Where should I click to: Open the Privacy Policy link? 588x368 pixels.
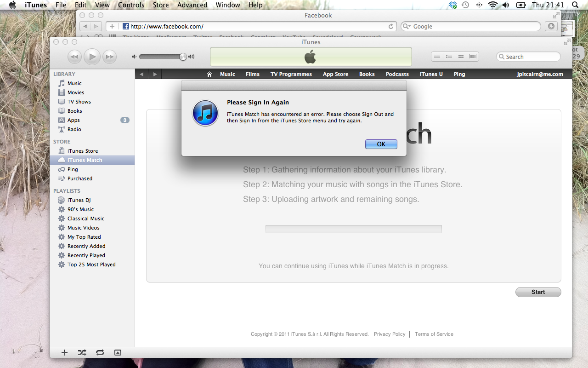coord(390,334)
